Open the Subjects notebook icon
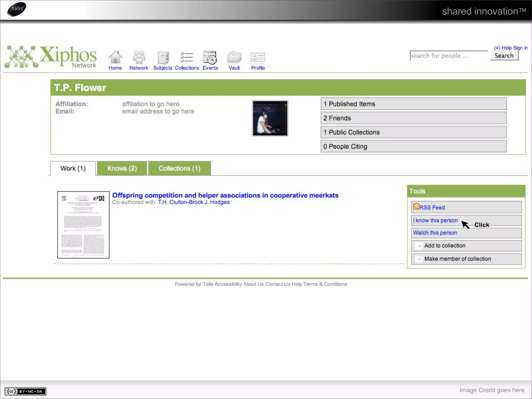532x399 pixels. click(163, 57)
